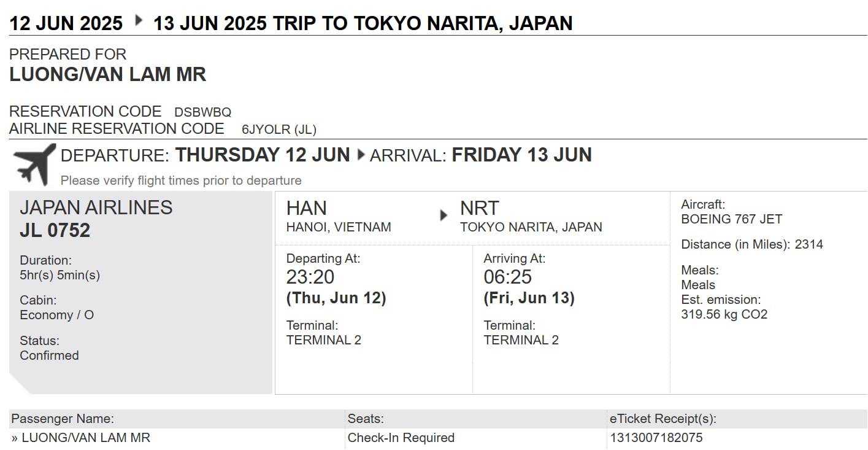Click the airplane icon beside Departure

[x=34, y=163]
